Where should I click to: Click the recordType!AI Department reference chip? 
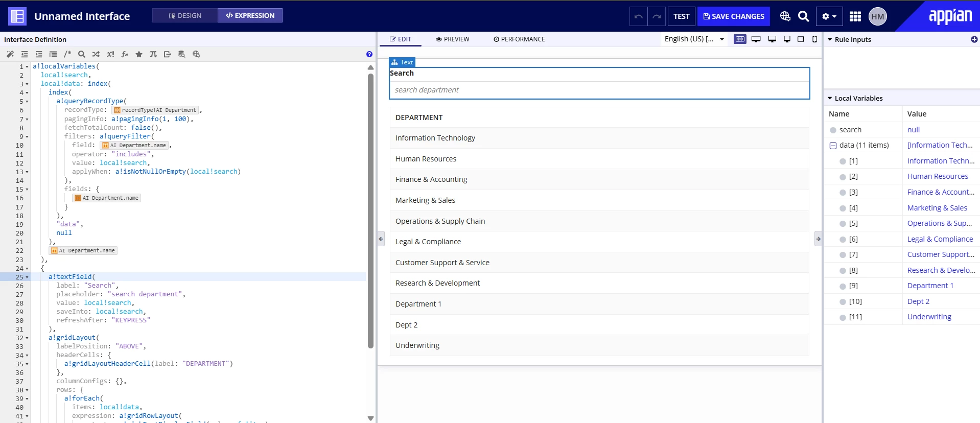pos(155,110)
